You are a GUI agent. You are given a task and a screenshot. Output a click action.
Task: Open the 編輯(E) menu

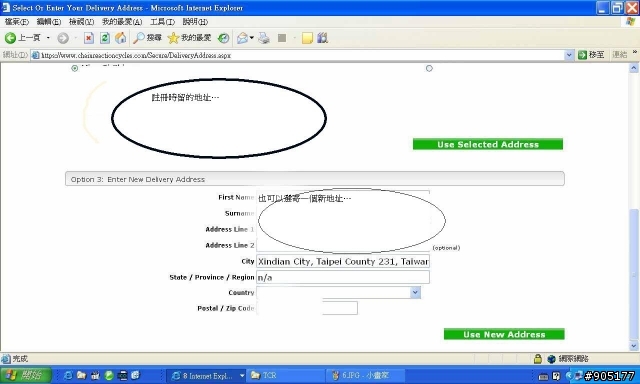click(x=49, y=22)
